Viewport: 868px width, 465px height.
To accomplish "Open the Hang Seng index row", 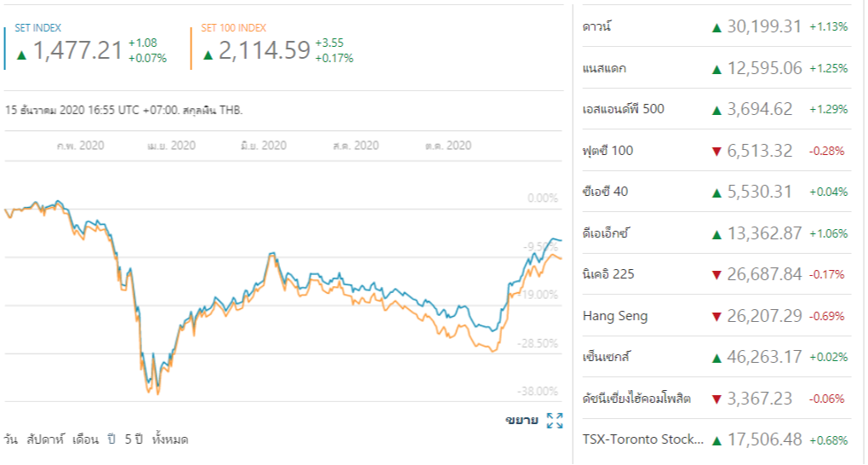I will (x=615, y=316).
